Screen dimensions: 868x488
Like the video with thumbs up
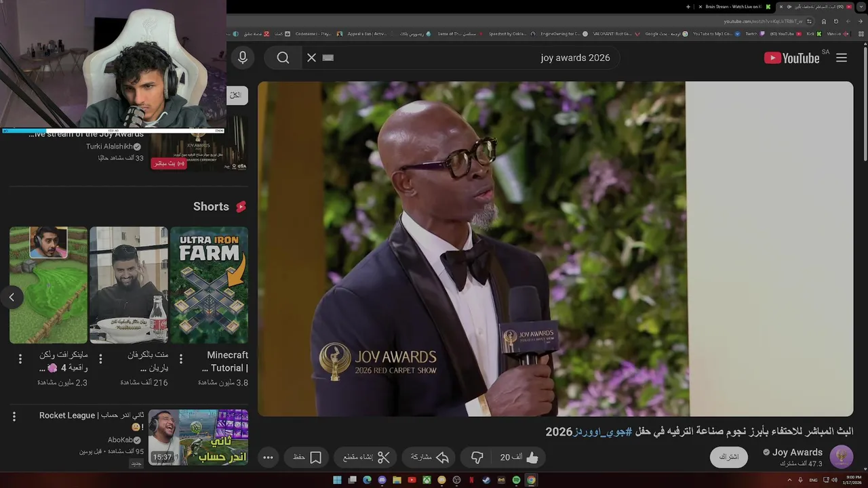(519, 457)
